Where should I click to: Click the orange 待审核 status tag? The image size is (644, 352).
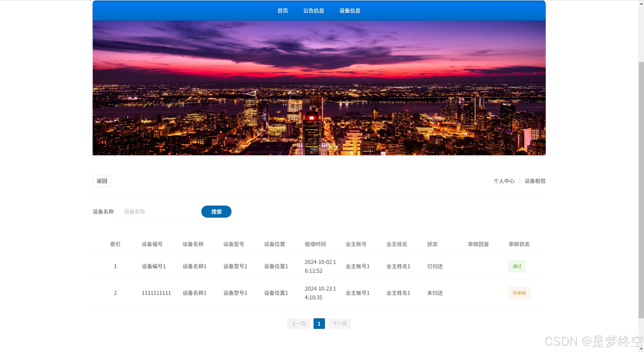click(x=519, y=293)
